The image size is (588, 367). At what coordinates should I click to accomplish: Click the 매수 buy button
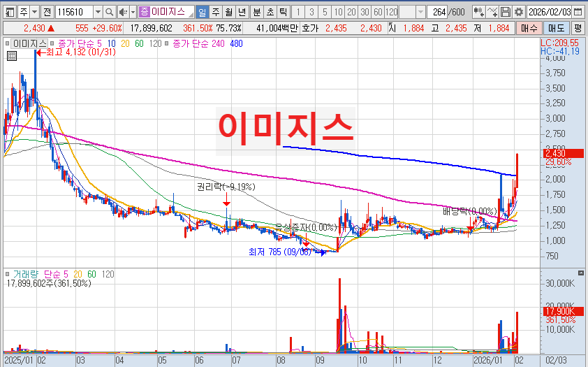(529, 28)
